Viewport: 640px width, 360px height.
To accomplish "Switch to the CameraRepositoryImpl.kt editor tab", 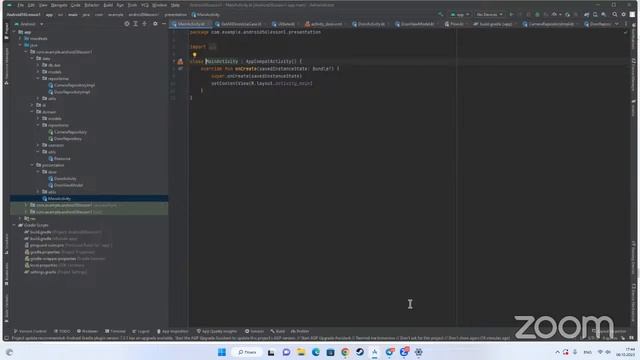I will click(x=549, y=24).
